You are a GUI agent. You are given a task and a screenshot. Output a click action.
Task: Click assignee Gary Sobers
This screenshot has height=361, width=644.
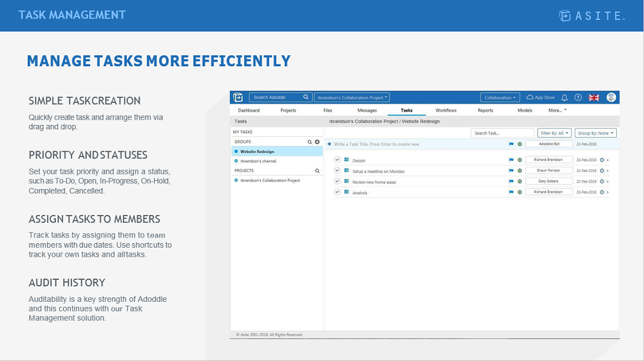pos(548,181)
